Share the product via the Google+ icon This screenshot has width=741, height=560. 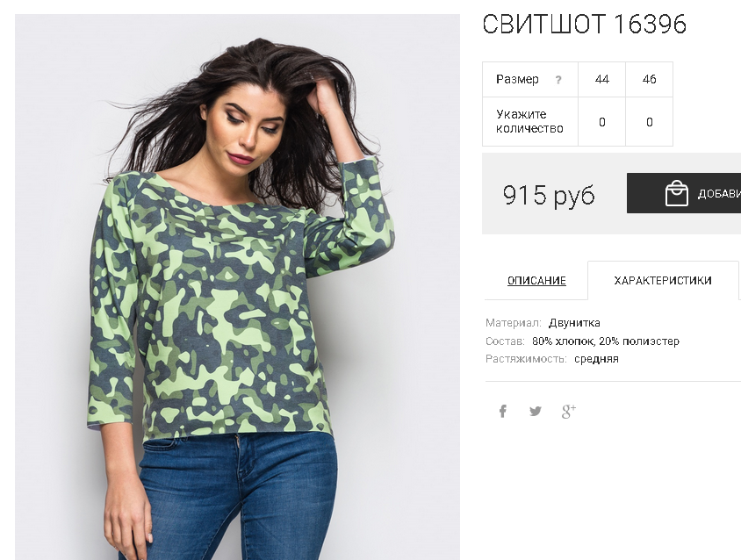[569, 411]
